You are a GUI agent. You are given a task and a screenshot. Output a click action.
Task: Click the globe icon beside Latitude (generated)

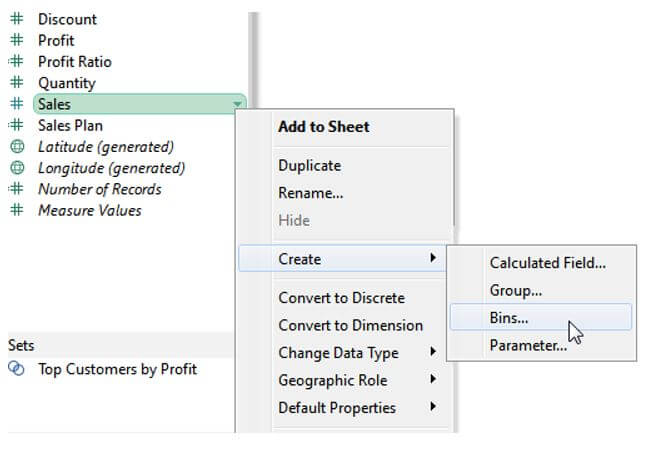click(16, 147)
